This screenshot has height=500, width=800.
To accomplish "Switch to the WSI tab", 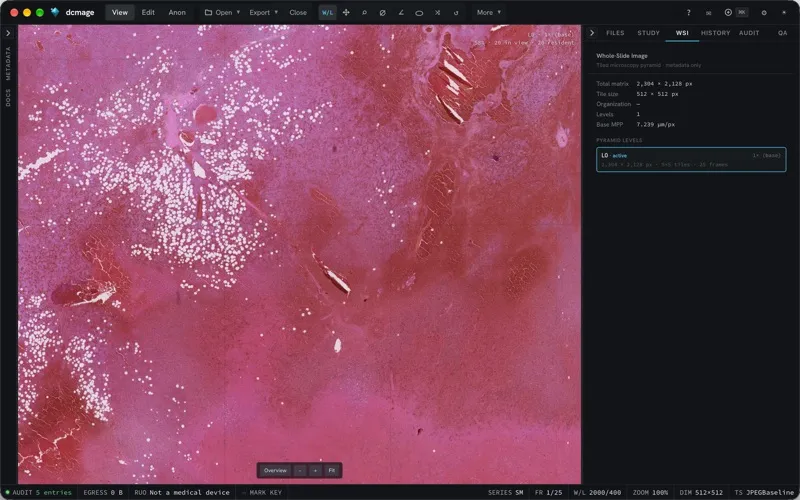I will pos(682,33).
